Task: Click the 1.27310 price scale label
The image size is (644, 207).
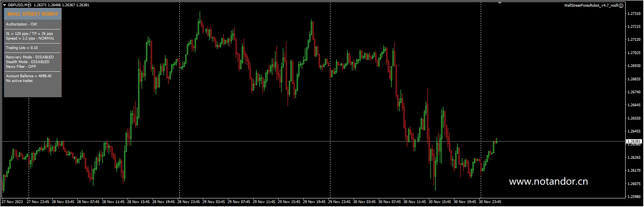Action: [x=634, y=14]
